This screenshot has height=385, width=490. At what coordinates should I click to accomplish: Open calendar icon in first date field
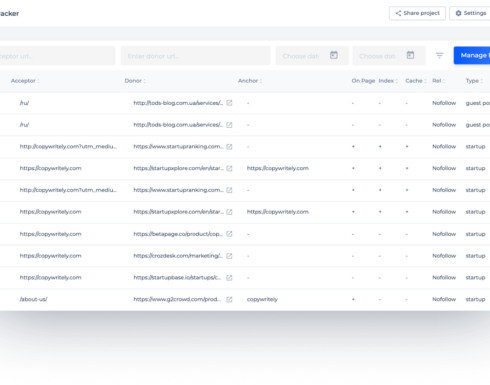pos(334,55)
